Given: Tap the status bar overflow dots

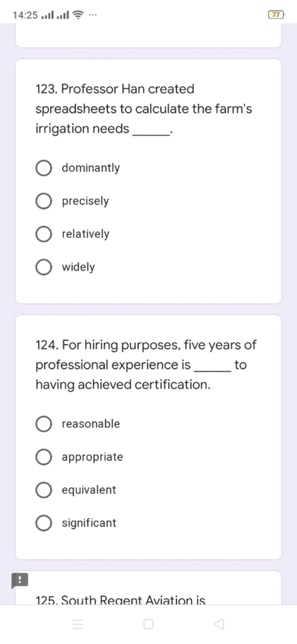Looking at the screenshot, I should tap(93, 15).
